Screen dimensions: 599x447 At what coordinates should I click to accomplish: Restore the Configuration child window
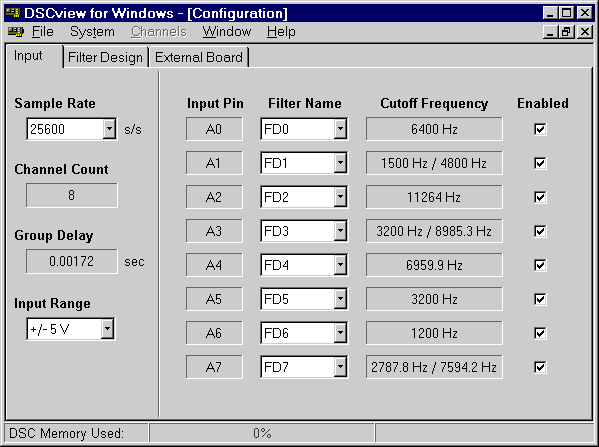tap(567, 31)
